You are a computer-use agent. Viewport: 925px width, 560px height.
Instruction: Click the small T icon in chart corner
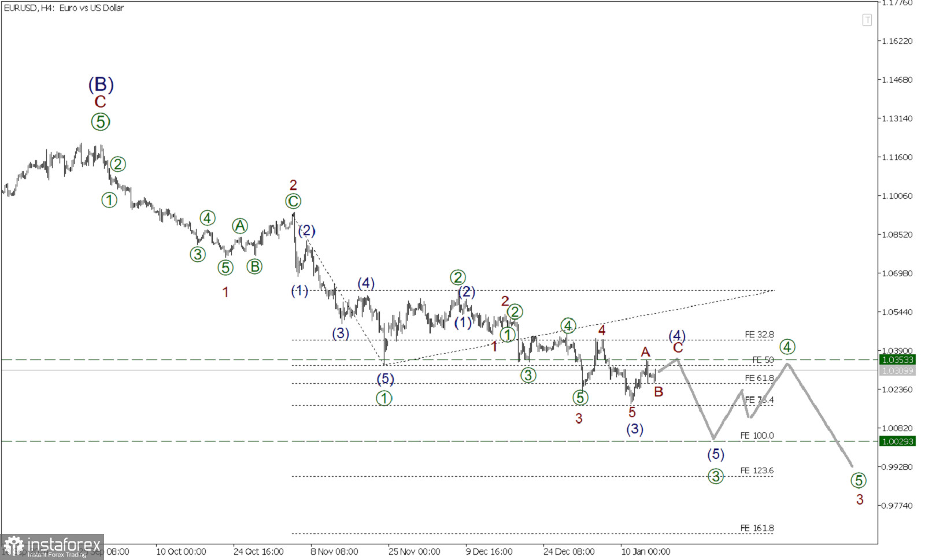point(867,20)
